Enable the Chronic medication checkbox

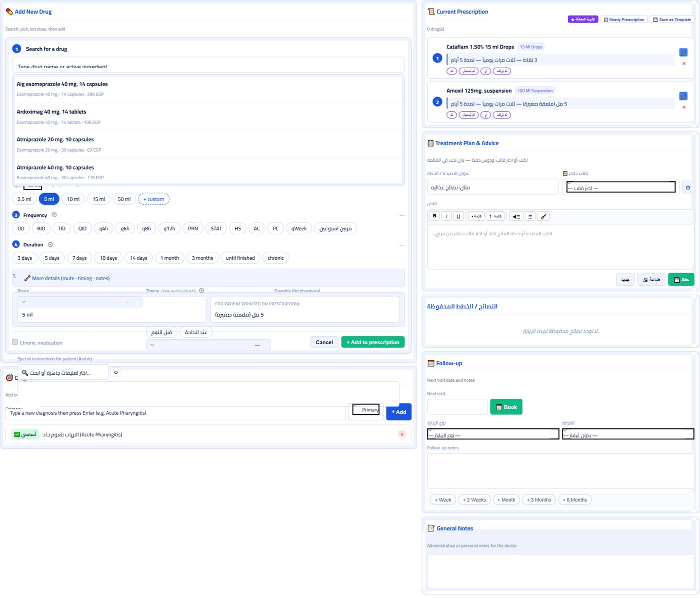click(x=15, y=342)
